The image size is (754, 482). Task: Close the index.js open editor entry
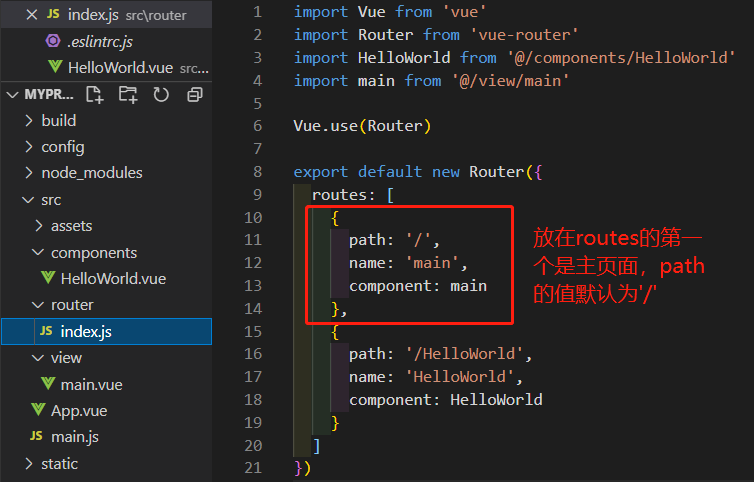tap(32, 15)
